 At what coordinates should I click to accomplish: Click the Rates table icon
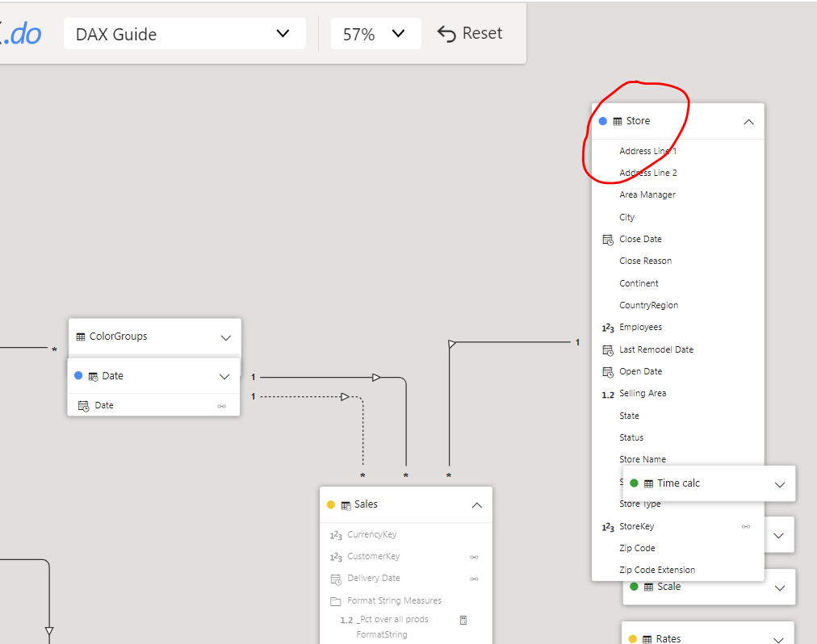point(647,640)
